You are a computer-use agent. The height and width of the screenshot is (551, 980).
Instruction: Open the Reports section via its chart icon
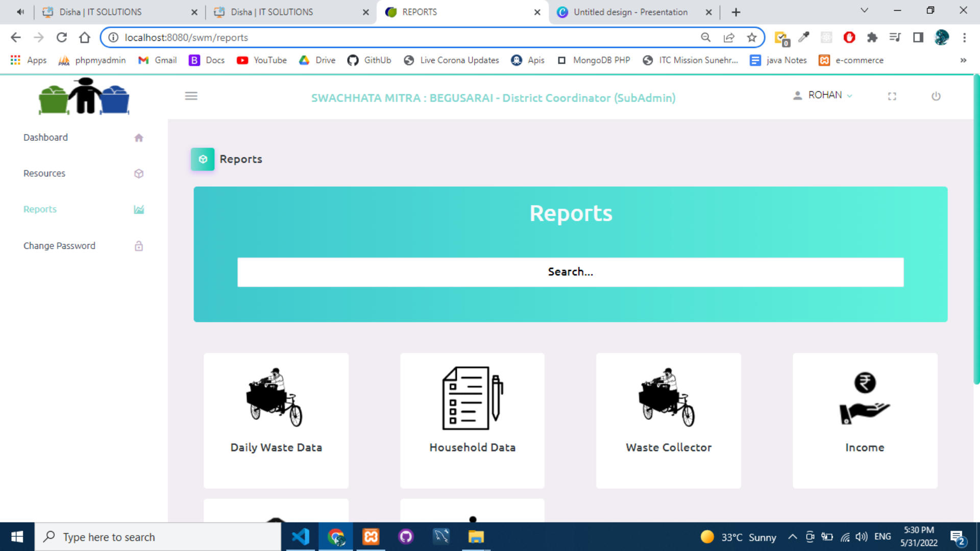pos(138,209)
